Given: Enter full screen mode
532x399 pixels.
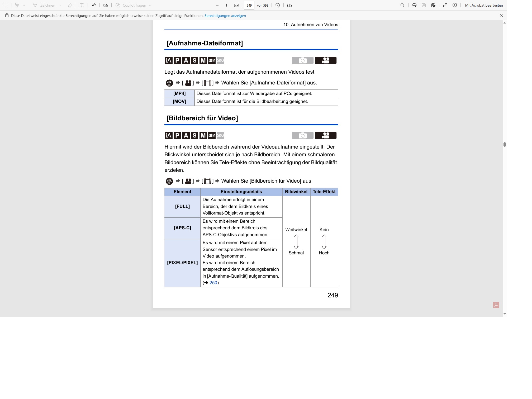Looking at the screenshot, I should click(x=445, y=5).
